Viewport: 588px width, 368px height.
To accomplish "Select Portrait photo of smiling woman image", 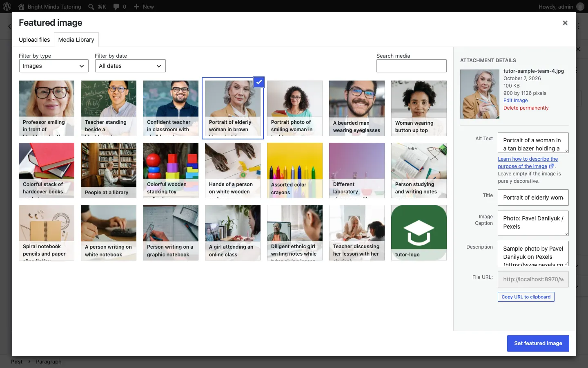I will [x=295, y=108].
